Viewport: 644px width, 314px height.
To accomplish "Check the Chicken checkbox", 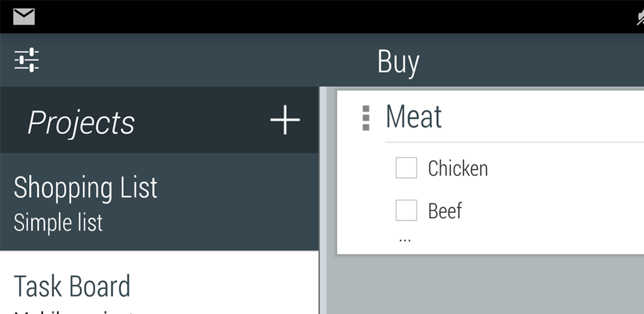I will click(406, 168).
